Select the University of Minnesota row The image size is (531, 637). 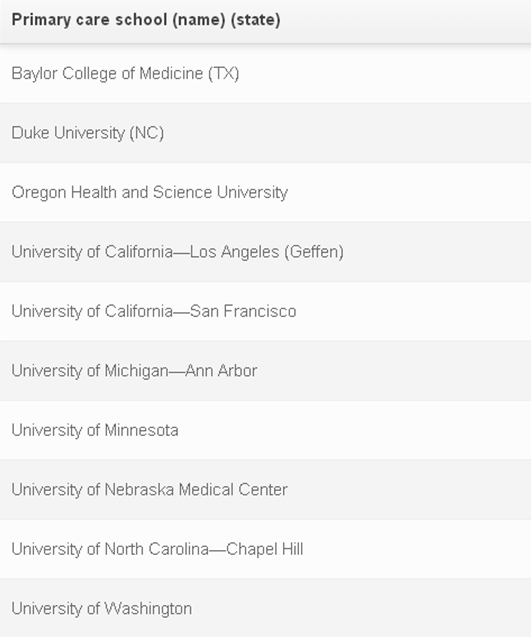pos(265,430)
